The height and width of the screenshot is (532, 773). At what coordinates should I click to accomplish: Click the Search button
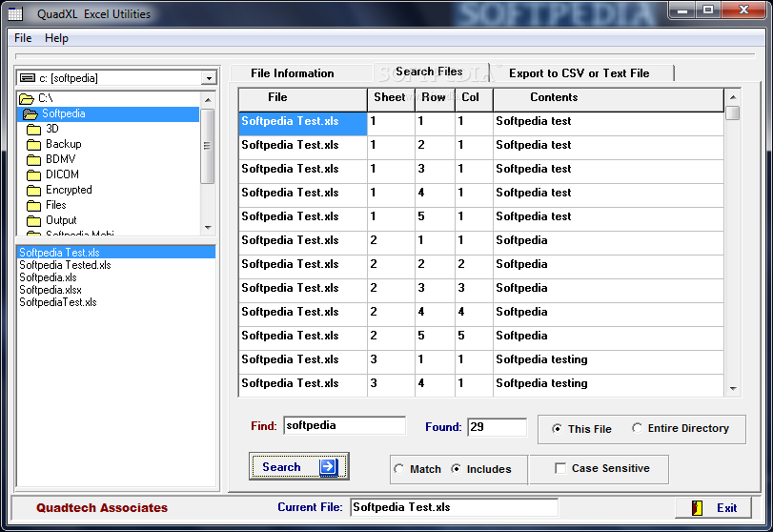point(299,466)
